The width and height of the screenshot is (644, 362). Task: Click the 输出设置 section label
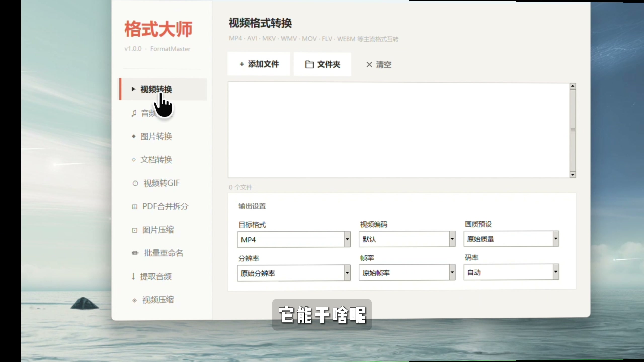pos(252,206)
